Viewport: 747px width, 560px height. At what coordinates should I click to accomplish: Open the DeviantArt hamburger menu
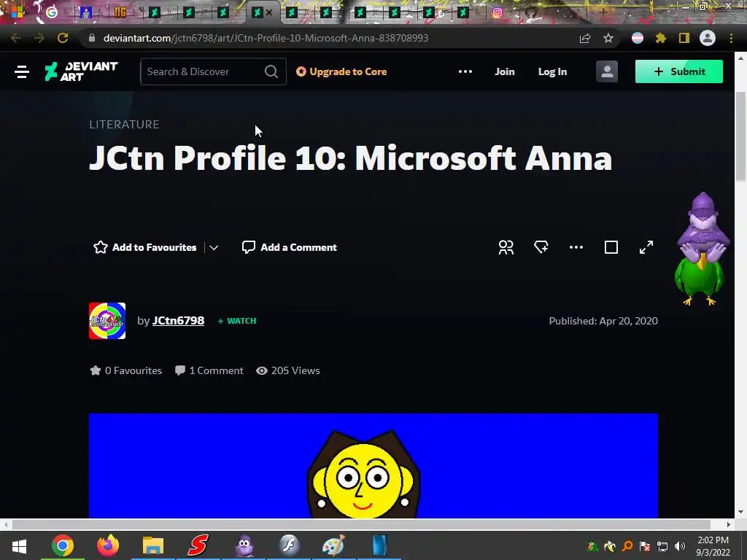tap(22, 72)
